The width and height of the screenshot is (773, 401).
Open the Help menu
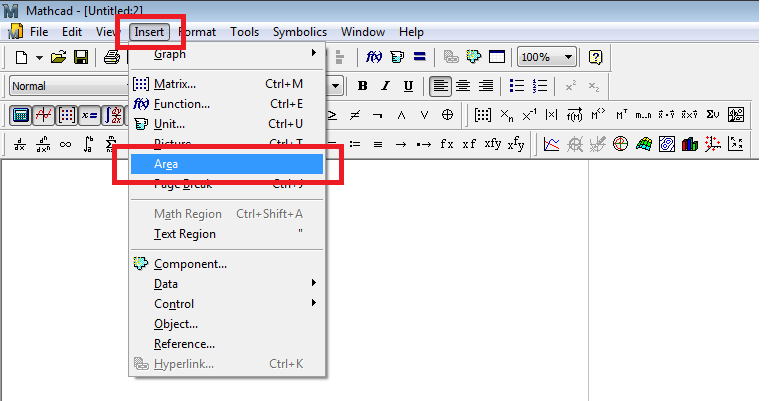click(411, 32)
